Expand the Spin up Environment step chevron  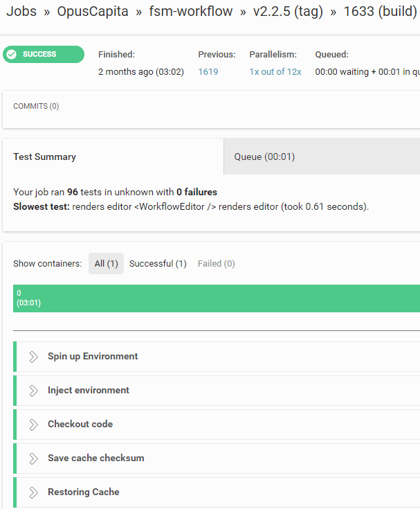point(33,357)
